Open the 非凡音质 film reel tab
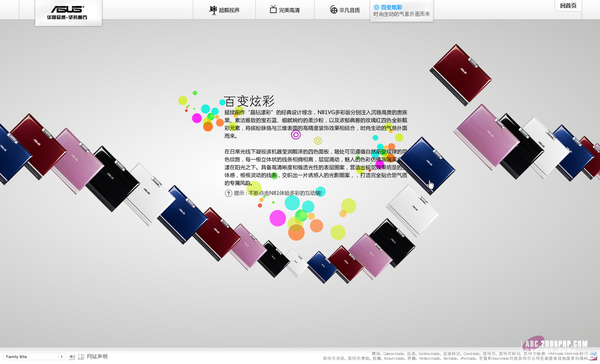The width and height of the screenshot is (600, 364). 345,10
